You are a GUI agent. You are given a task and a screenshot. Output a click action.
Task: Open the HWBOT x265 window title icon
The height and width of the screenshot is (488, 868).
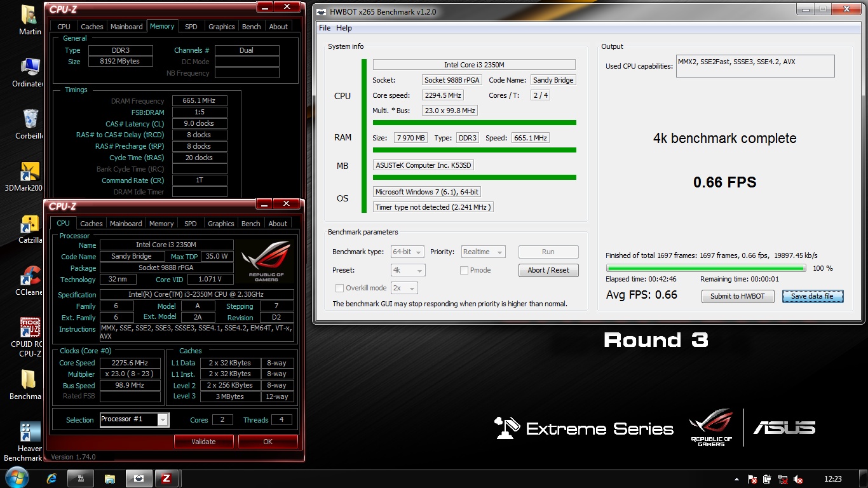point(323,11)
